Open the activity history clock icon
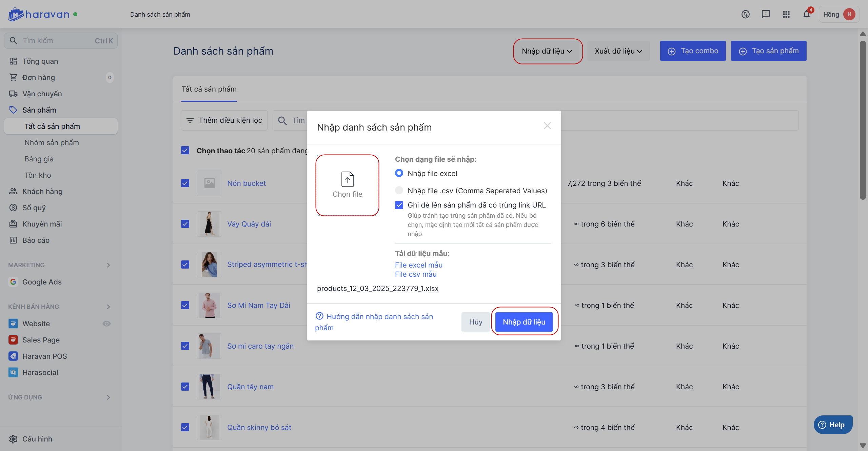 pyautogui.click(x=745, y=14)
